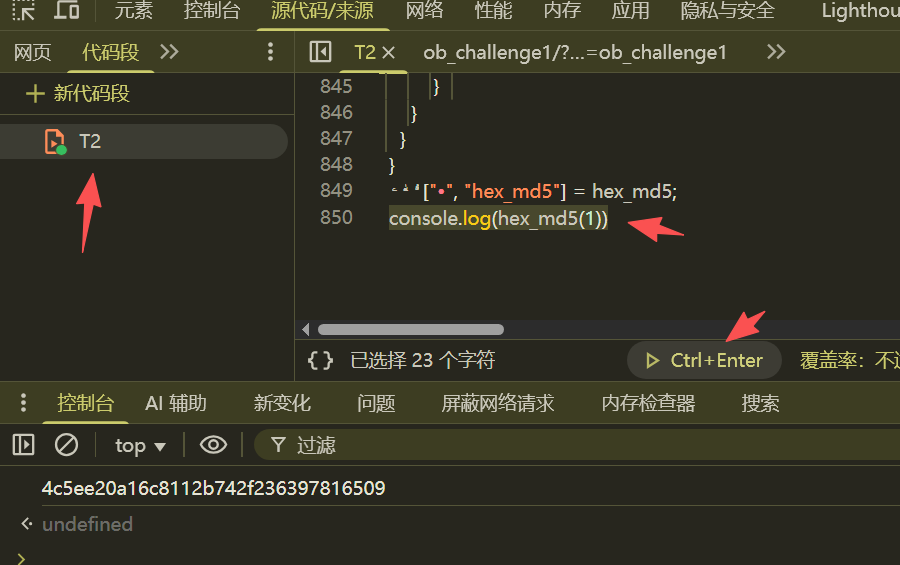Screen dimensions: 900x565
Task: Click line number 850 in gutter
Action: [x=336, y=218]
